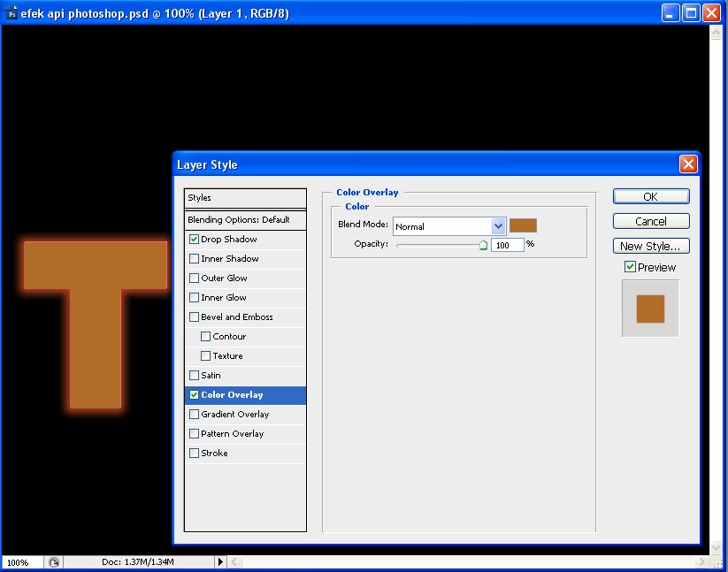Toggle the Preview checkbox
Viewport: 728px width, 572px height.
click(x=630, y=267)
